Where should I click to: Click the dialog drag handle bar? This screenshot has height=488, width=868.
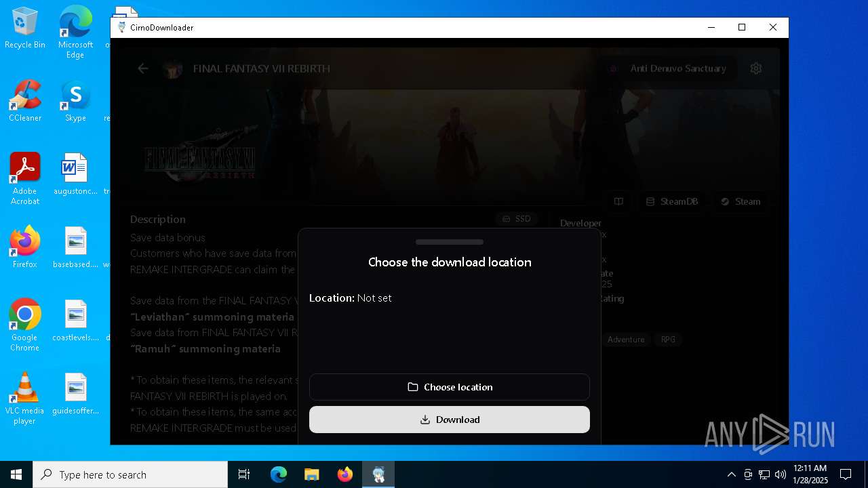point(450,242)
